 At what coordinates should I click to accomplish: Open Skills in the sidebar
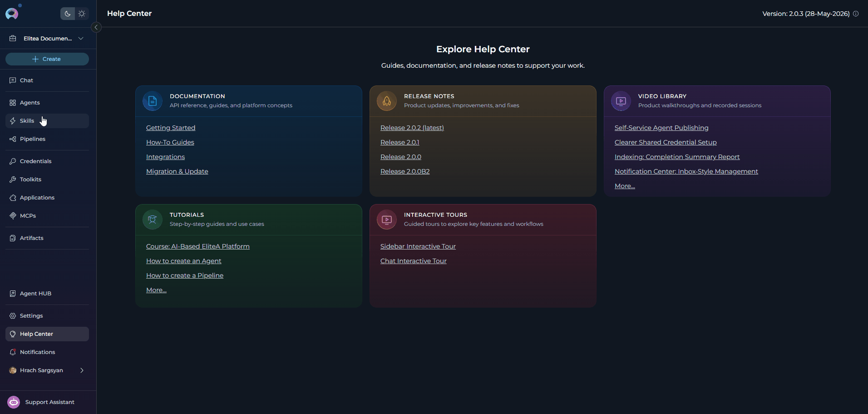pos(47,121)
